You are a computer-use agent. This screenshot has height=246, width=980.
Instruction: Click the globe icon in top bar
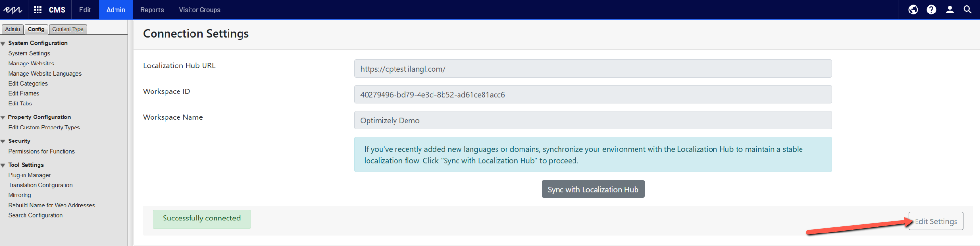click(913, 10)
